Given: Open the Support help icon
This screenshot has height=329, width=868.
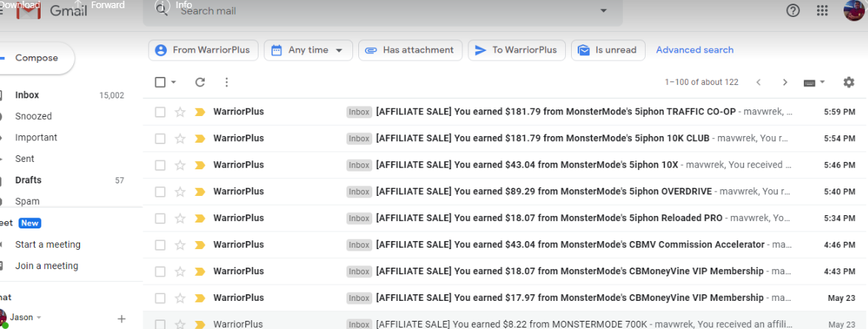Looking at the screenshot, I should coord(793,10).
